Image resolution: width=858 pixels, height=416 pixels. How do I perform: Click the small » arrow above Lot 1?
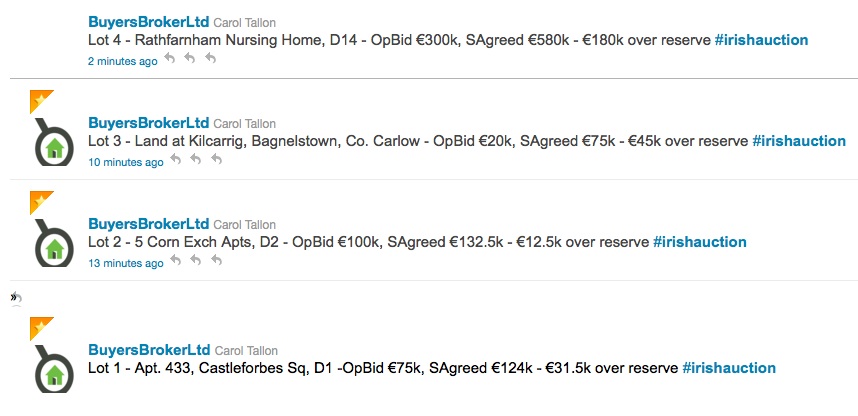click(15, 297)
